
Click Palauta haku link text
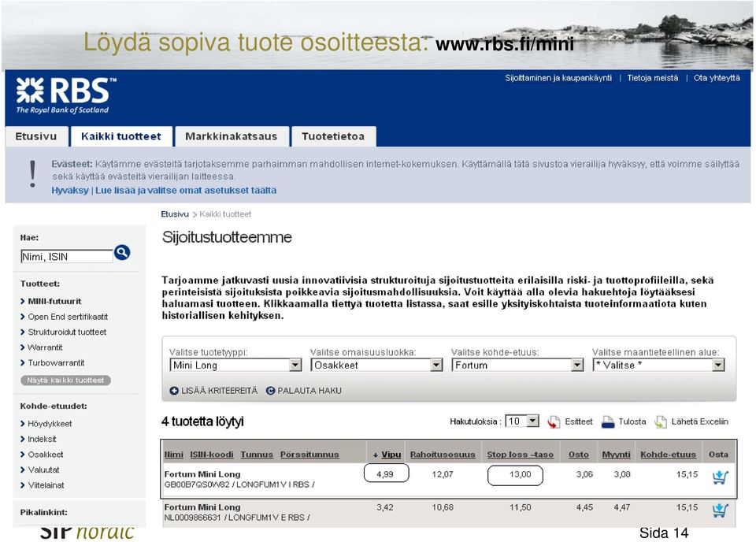309,391
